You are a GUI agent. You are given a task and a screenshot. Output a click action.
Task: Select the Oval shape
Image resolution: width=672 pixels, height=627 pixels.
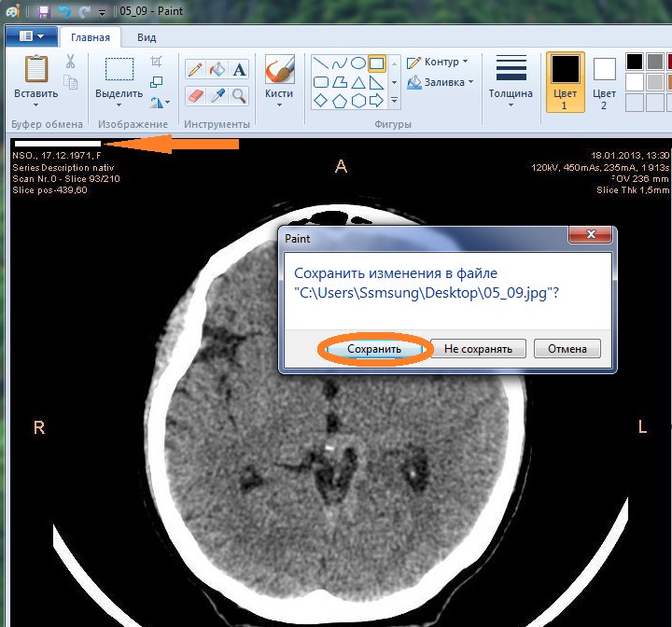[357, 63]
